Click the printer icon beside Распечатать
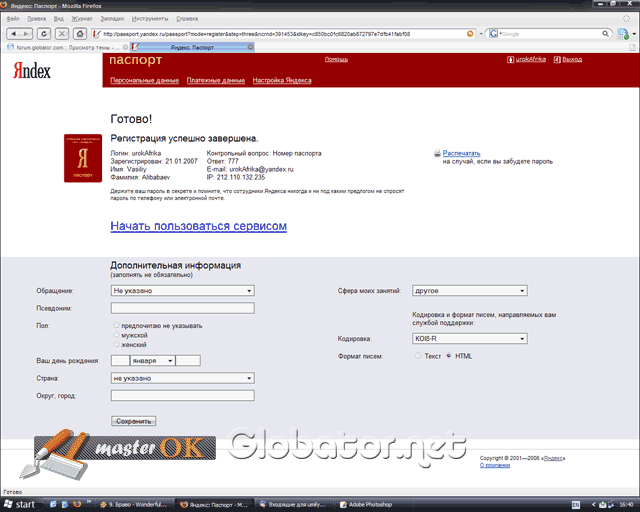The image size is (640, 512). (437, 154)
